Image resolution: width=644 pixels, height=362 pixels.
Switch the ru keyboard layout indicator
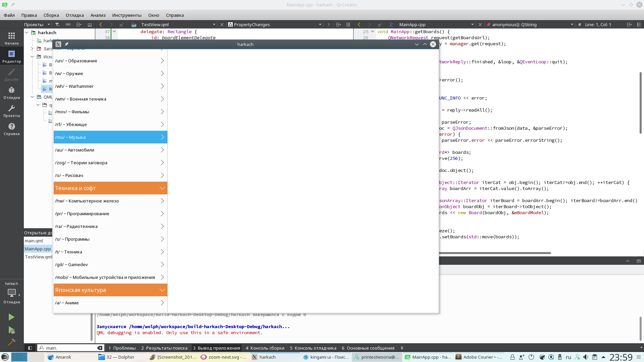point(568,357)
